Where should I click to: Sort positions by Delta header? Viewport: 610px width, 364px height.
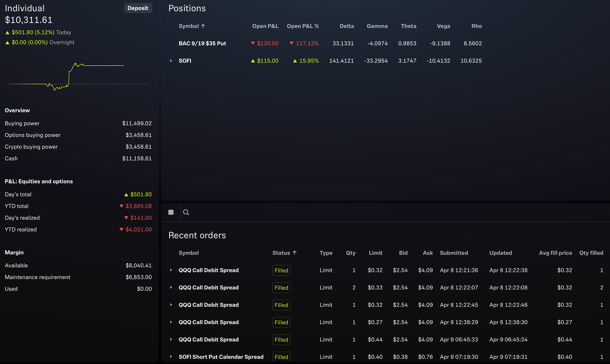click(347, 26)
